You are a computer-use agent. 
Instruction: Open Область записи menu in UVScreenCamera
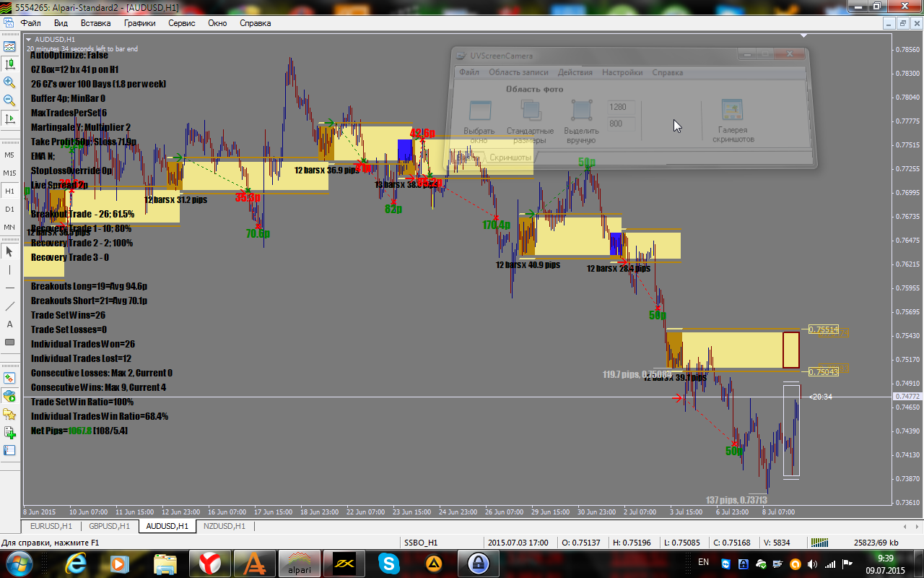pyautogui.click(x=518, y=72)
